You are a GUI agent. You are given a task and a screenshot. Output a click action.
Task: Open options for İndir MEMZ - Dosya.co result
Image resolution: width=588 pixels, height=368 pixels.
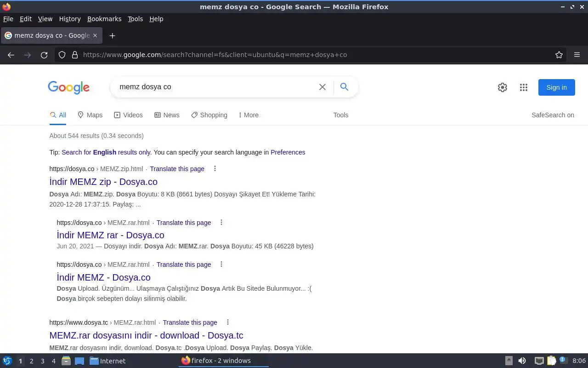[x=221, y=264]
